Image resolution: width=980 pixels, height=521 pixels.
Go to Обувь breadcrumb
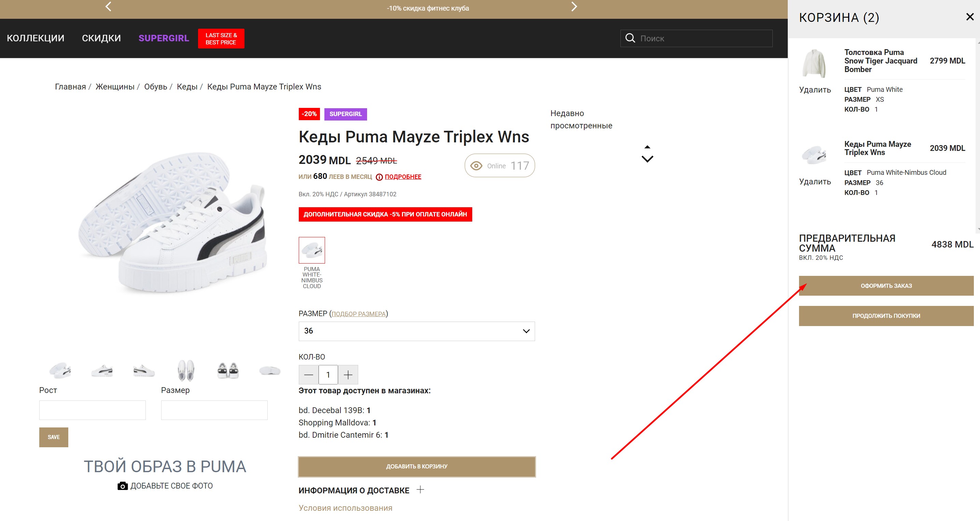click(156, 87)
